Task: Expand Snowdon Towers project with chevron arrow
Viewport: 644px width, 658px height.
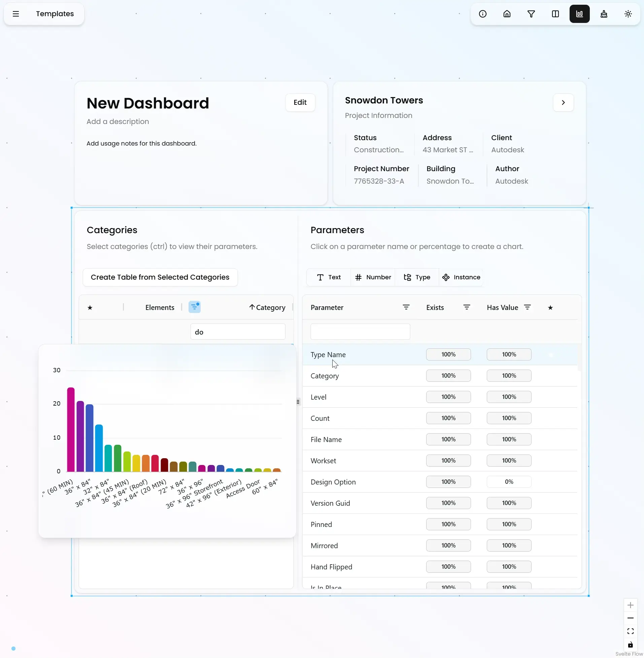Action: (x=563, y=102)
